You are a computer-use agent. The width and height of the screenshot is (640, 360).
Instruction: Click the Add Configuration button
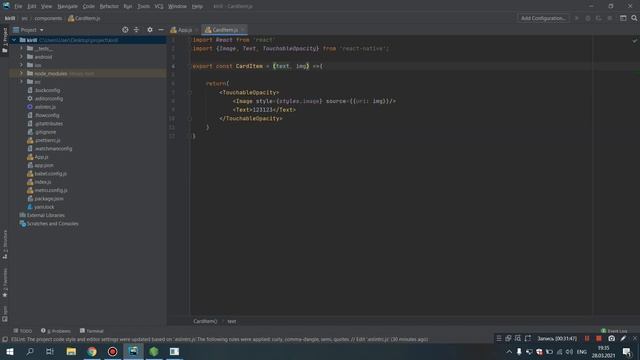coord(543,18)
